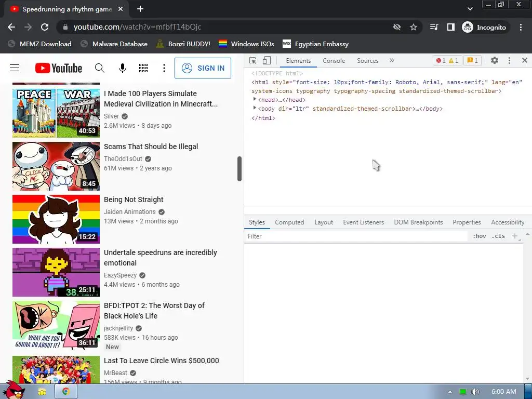Open the jacknjellify channel name

118,328
